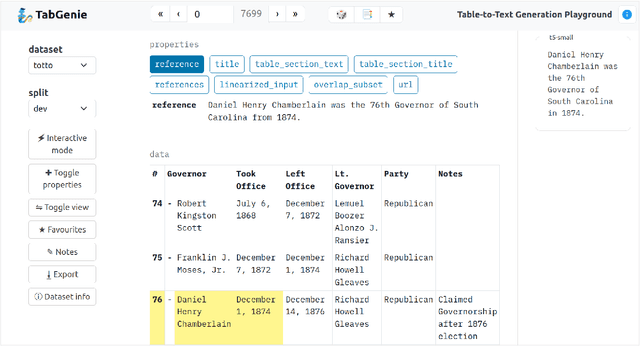640x362 pixels.
Task: Open the blue info icon at top right
Action: click(627, 15)
